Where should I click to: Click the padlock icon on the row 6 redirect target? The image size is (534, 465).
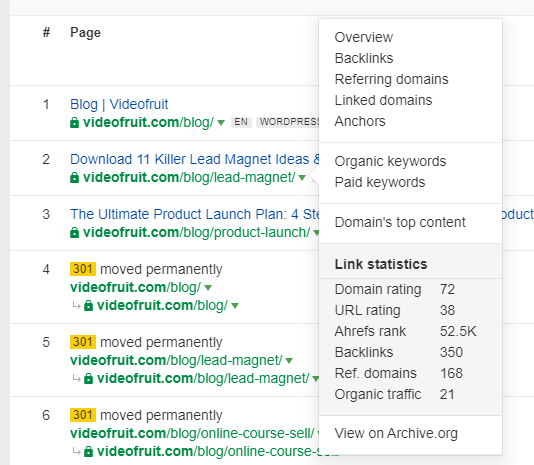[88, 452]
